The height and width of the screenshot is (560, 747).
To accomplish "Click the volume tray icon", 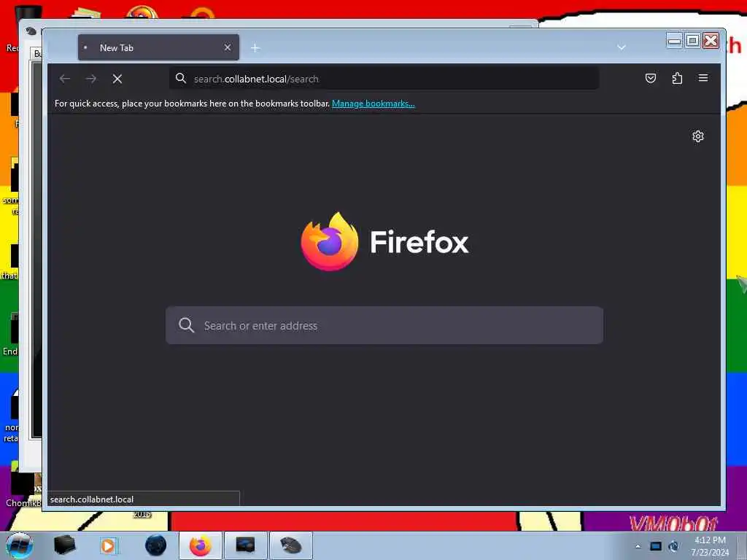I will click(x=673, y=546).
